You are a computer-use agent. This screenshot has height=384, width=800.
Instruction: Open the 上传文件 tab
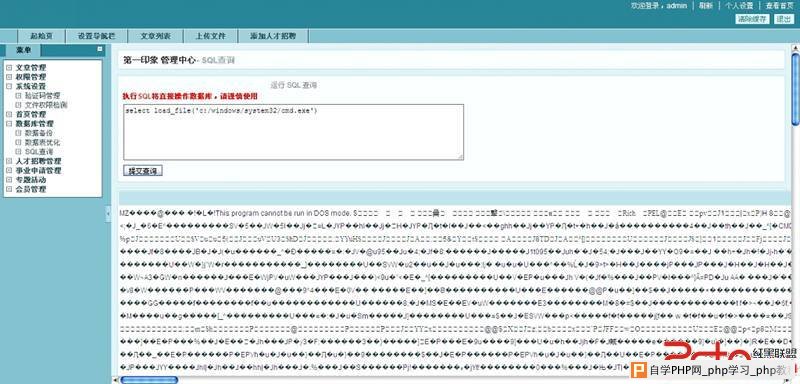[211, 36]
